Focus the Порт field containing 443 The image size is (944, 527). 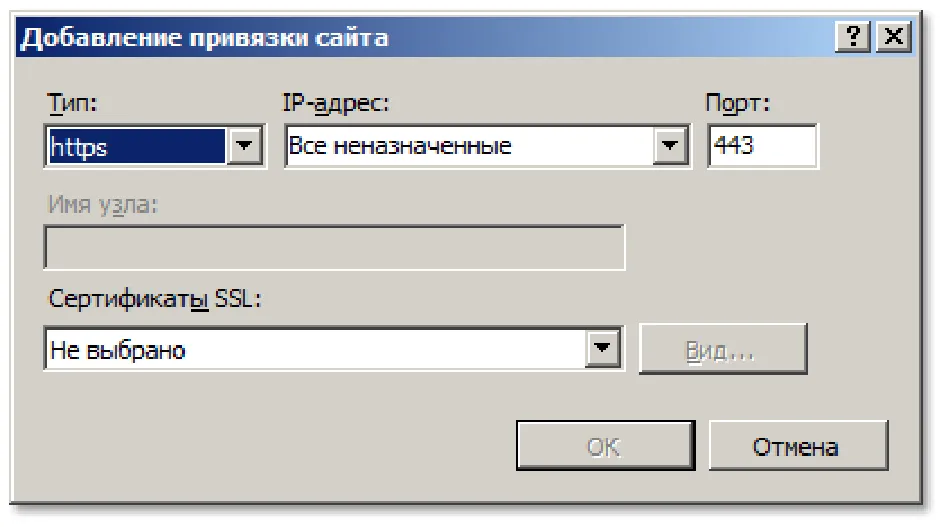(x=762, y=146)
